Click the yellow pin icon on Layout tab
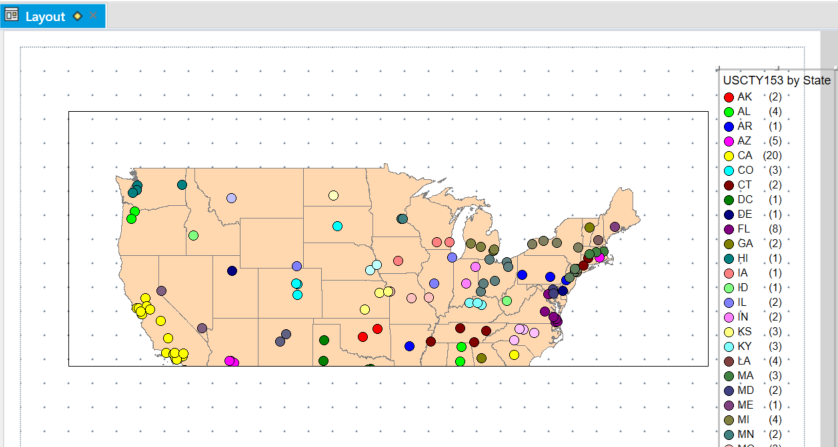The image size is (838, 447). pos(78,17)
